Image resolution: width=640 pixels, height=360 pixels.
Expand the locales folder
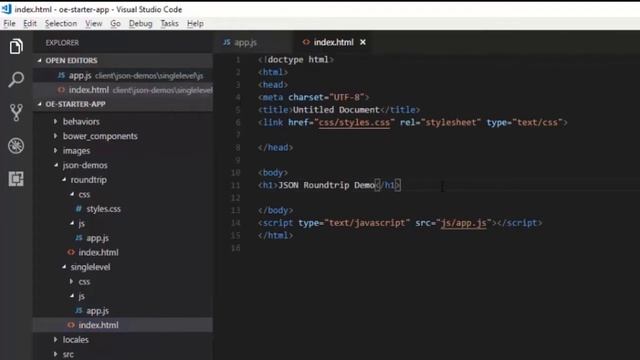point(56,340)
